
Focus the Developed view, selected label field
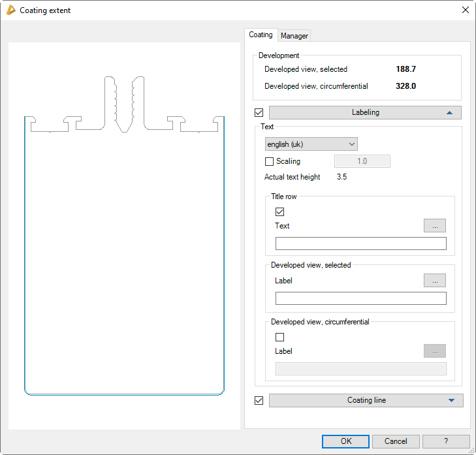(x=360, y=299)
